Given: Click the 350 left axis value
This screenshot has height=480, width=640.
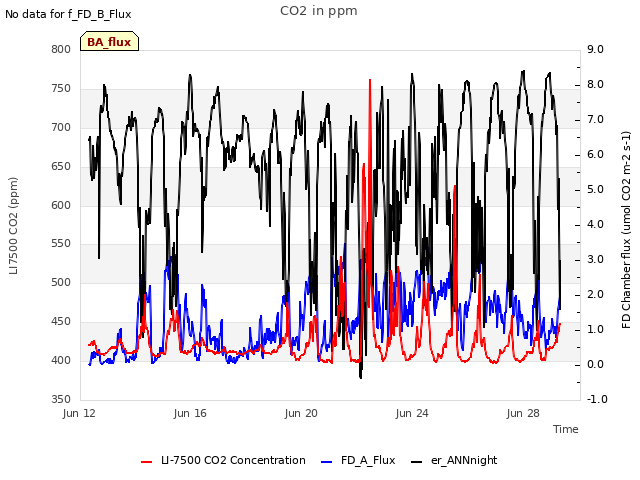Looking at the screenshot, I should point(61,399).
